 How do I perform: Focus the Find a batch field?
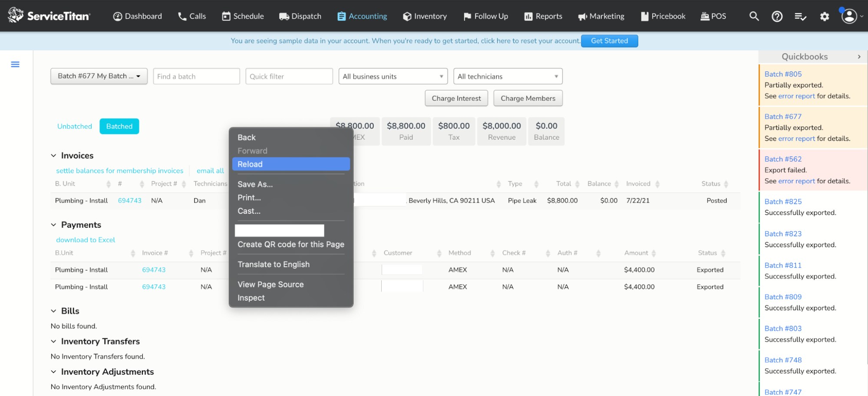click(x=196, y=76)
